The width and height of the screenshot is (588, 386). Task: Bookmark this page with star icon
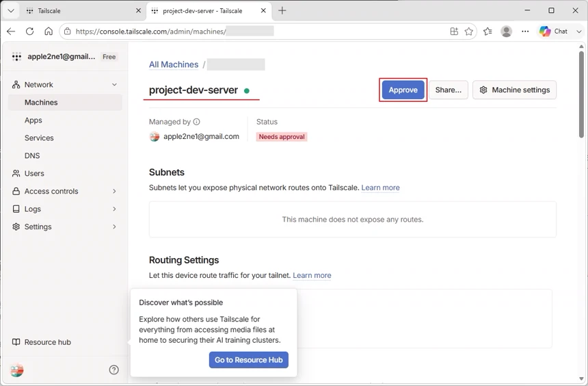coord(469,31)
